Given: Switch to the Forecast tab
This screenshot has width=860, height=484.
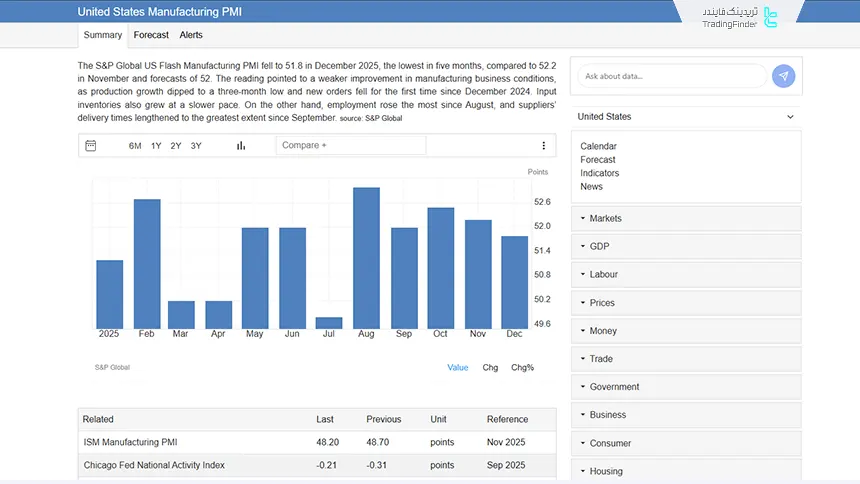Looking at the screenshot, I should click(151, 35).
